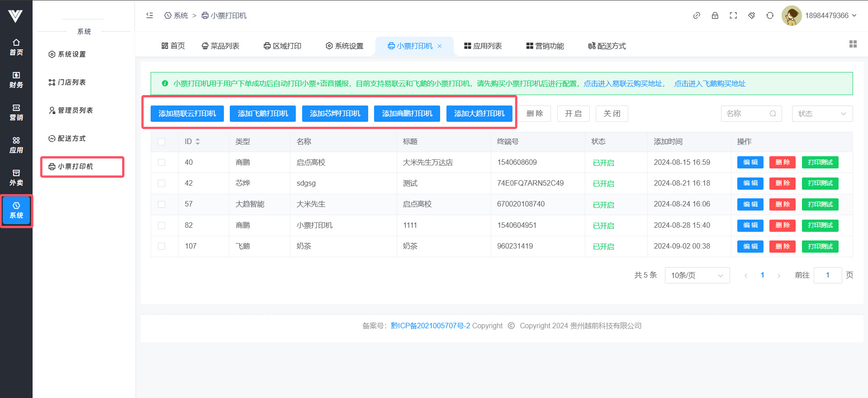Open the Marketing (营销) sidebar section
This screenshot has width=868, height=398.
click(x=16, y=112)
